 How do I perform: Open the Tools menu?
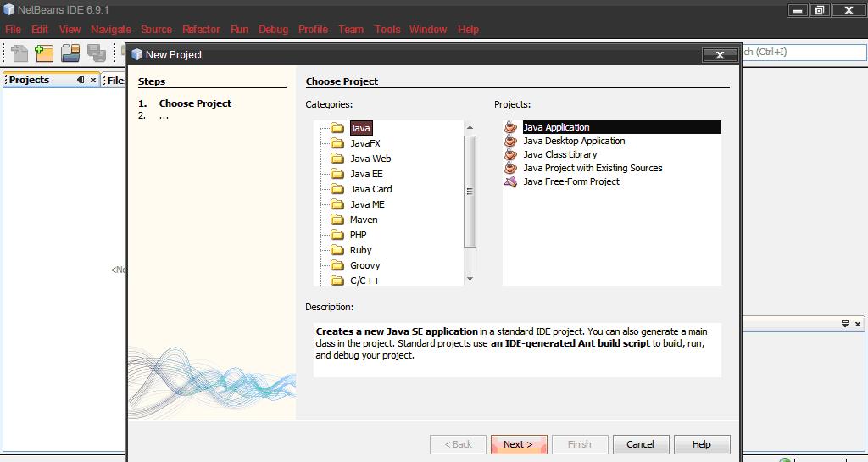(387, 30)
